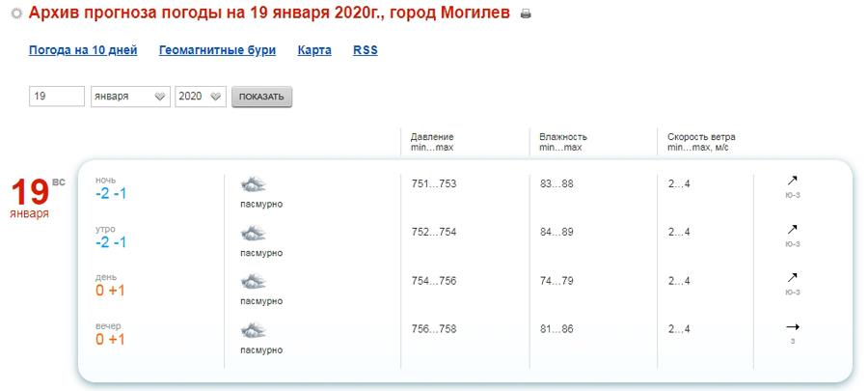The width and height of the screenshot is (868, 391).
Task: Click the day input field containing 19
Action: click(57, 97)
